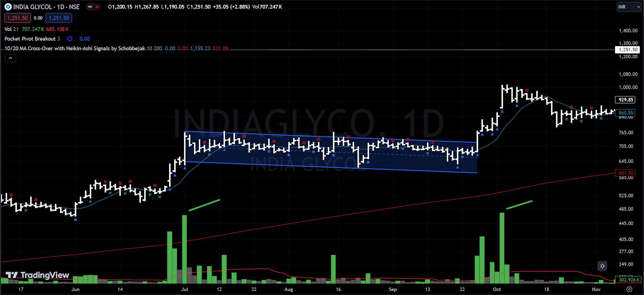Screen dimensions: 644x295
Task: Click the 929.85 price label on axis
Action: pyautogui.click(x=626, y=100)
